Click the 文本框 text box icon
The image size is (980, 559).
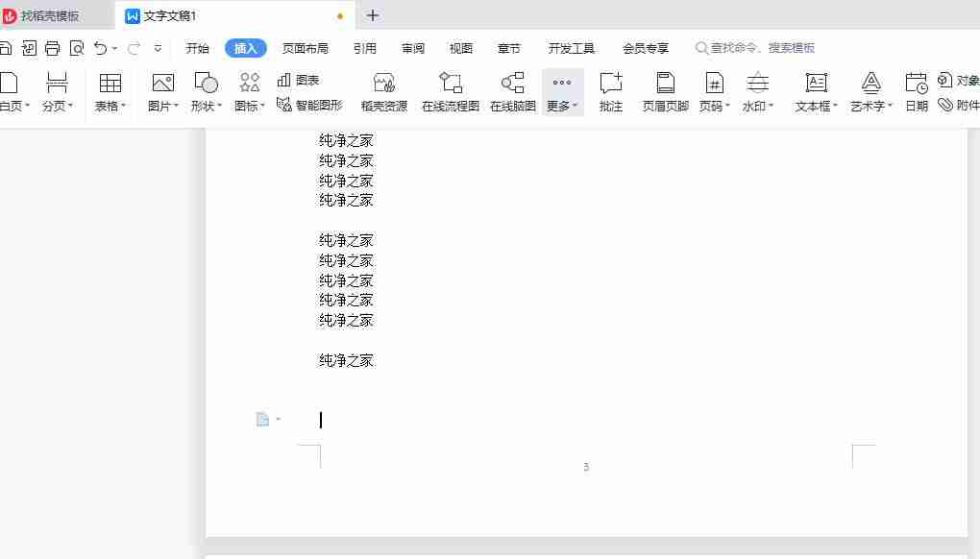816,83
